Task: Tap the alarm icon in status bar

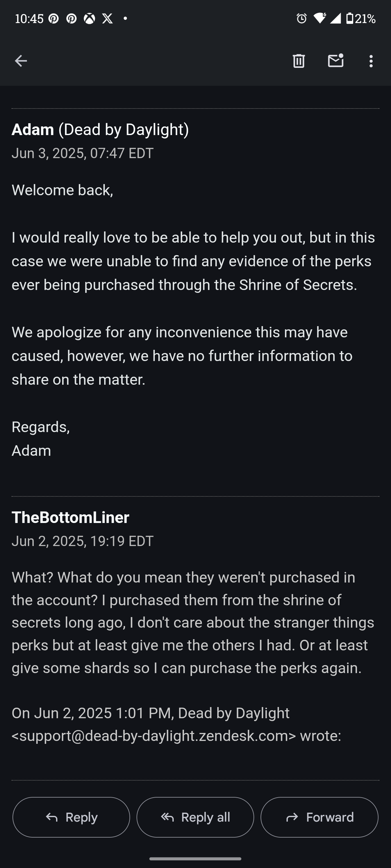Action: point(301,19)
